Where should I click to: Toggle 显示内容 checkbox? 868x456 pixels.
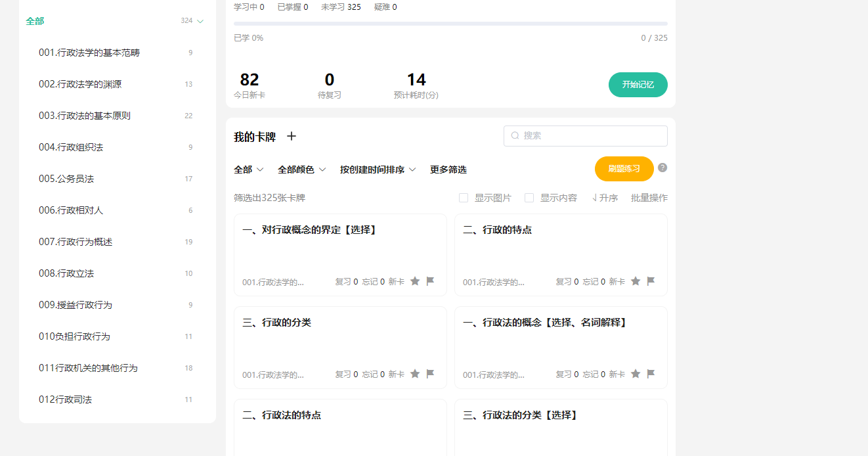tap(529, 198)
